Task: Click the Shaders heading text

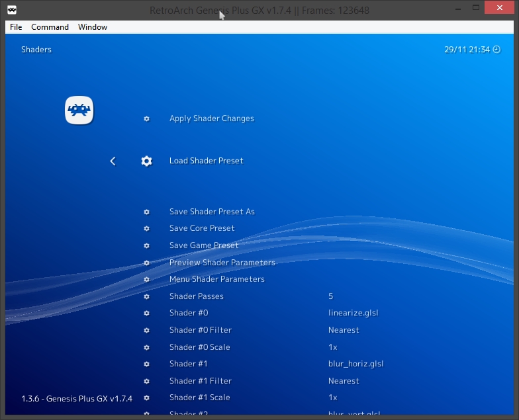Action: click(x=36, y=50)
